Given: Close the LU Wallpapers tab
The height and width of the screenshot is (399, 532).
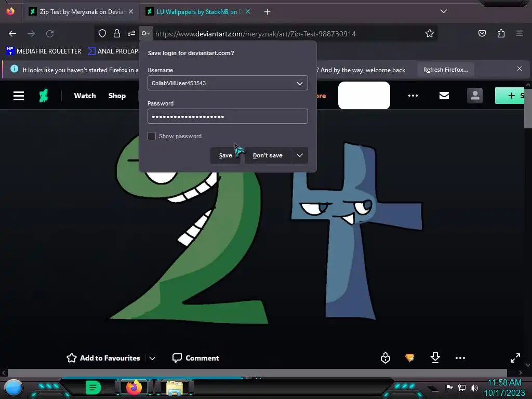Looking at the screenshot, I should (248, 11).
